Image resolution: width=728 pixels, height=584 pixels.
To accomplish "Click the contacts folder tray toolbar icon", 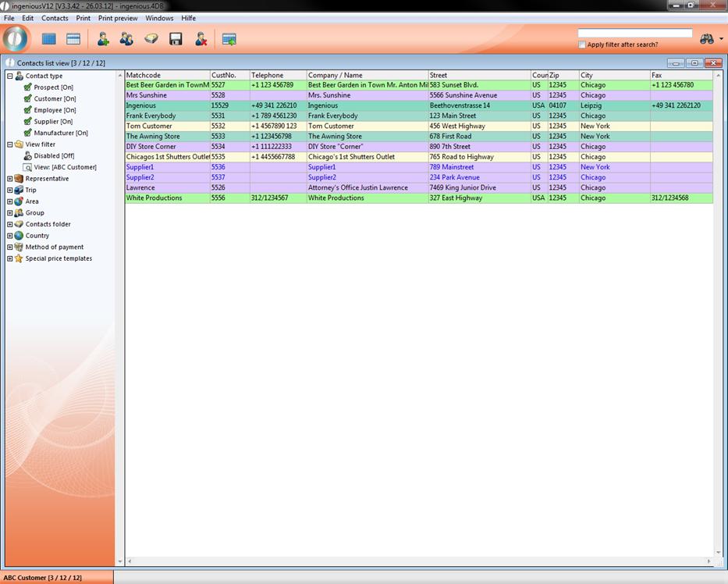I will (151, 39).
